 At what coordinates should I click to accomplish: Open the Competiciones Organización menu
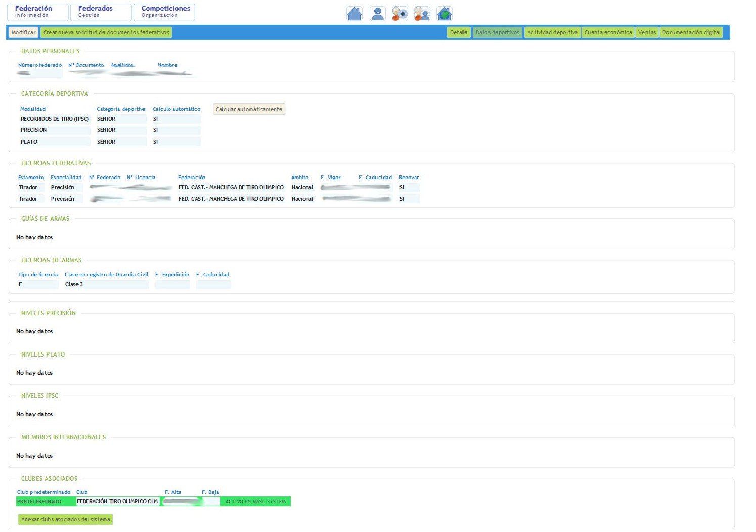pyautogui.click(x=164, y=12)
